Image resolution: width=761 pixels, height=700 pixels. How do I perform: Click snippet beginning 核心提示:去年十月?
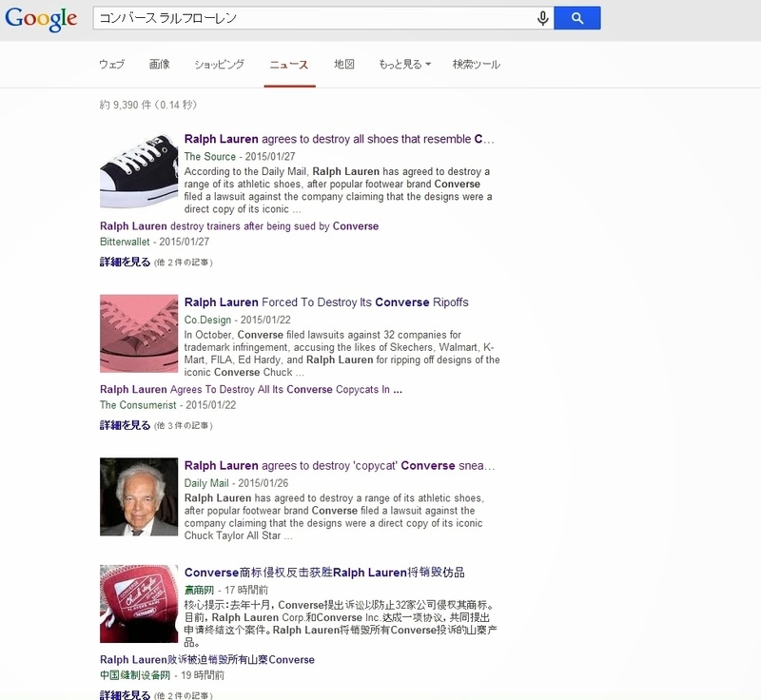[341, 623]
